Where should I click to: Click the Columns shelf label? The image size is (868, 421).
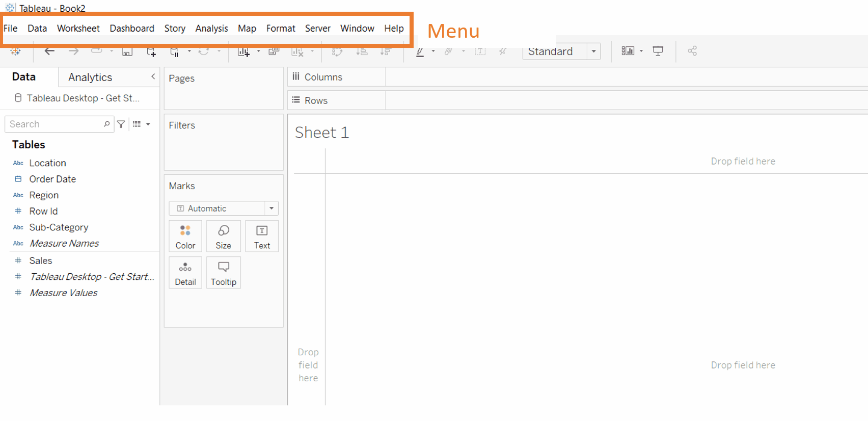pyautogui.click(x=323, y=77)
